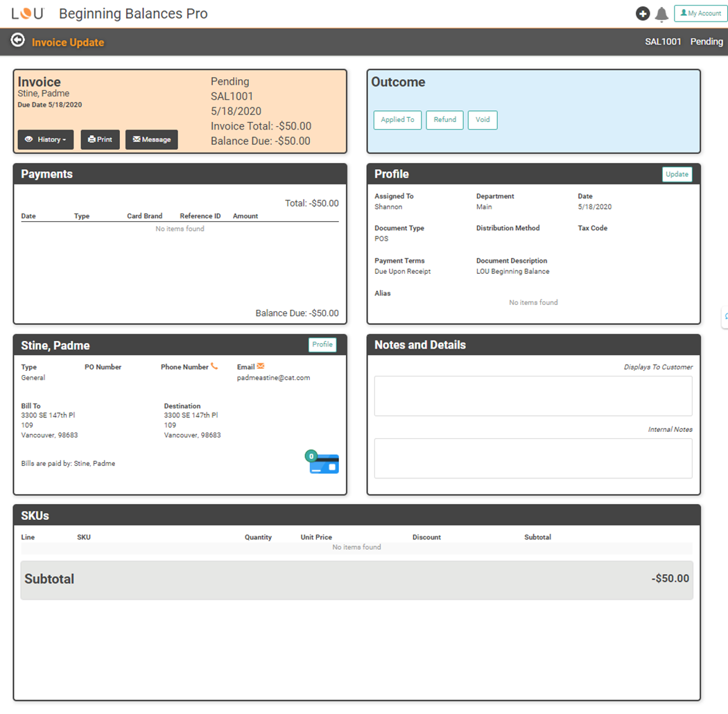The width and height of the screenshot is (728, 714).
Task: Click the orange phone icon by Phone Number
Action: pyautogui.click(x=214, y=367)
